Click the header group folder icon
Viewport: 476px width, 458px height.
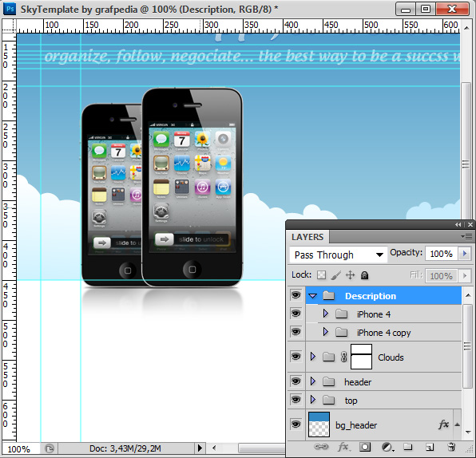pyautogui.click(x=328, y=381)
